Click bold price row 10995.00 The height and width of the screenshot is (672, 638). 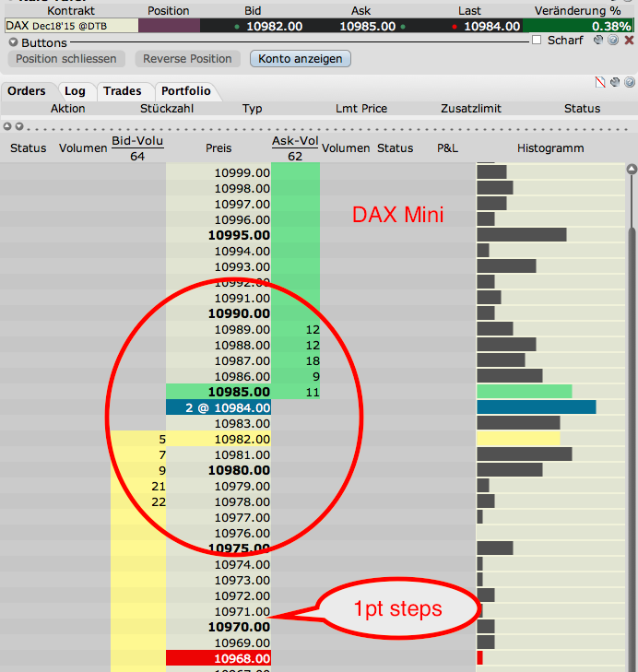(x=240, y=235)
